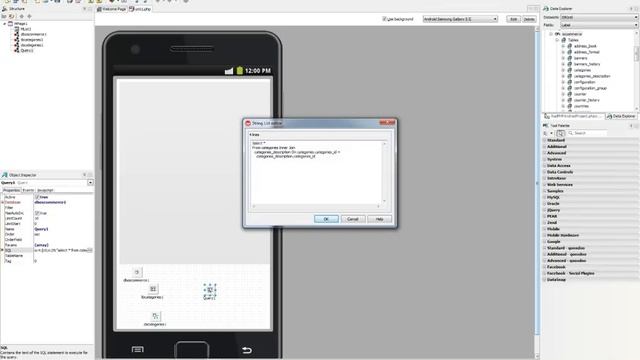Select MList1 in the Structure tree
This screenshot has width=640, height=360.
pyautogui.click(x=26, y=29)
